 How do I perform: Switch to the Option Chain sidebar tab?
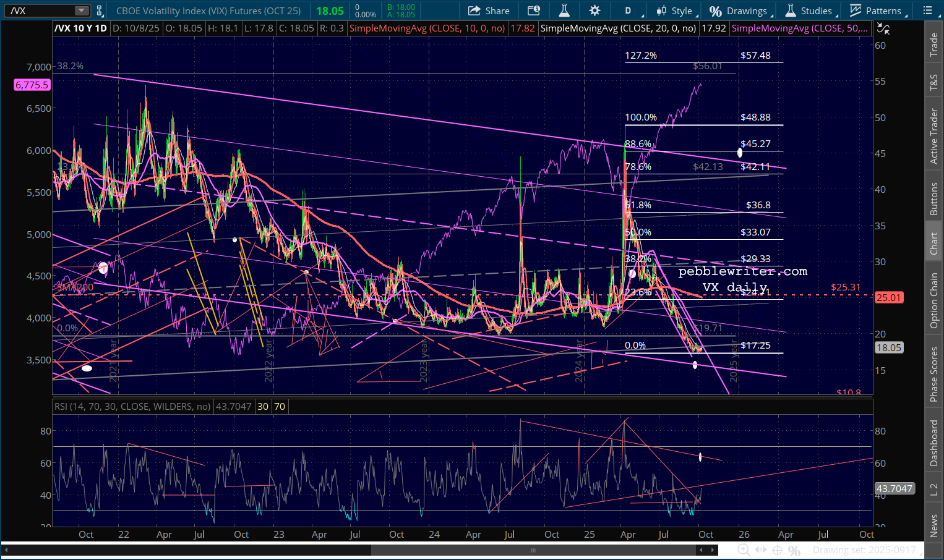click(x=934, y=300)
